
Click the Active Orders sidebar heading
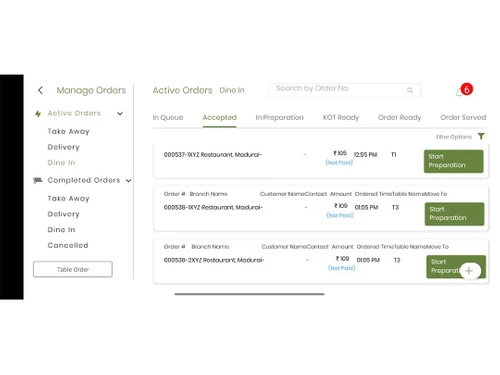click(x=74, y=113)
